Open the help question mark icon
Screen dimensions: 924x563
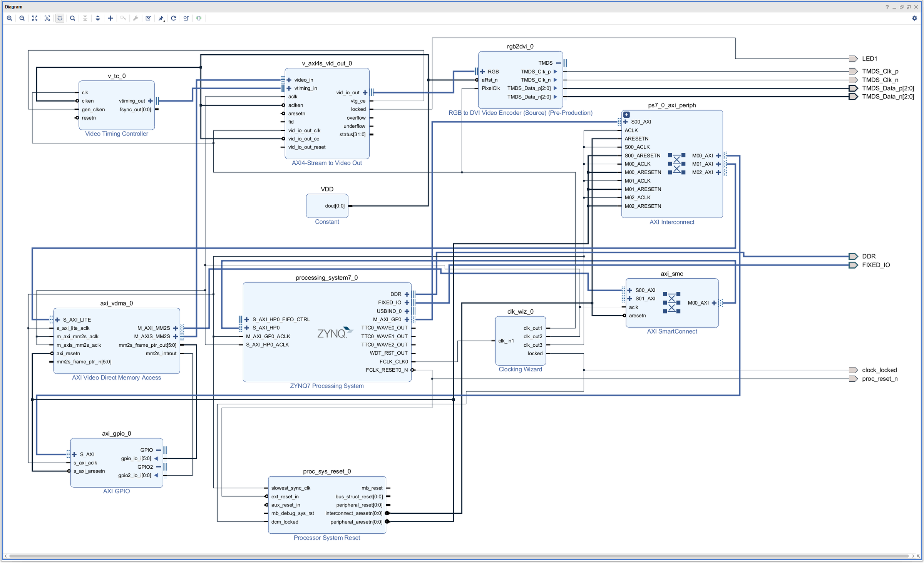[887, 7]
